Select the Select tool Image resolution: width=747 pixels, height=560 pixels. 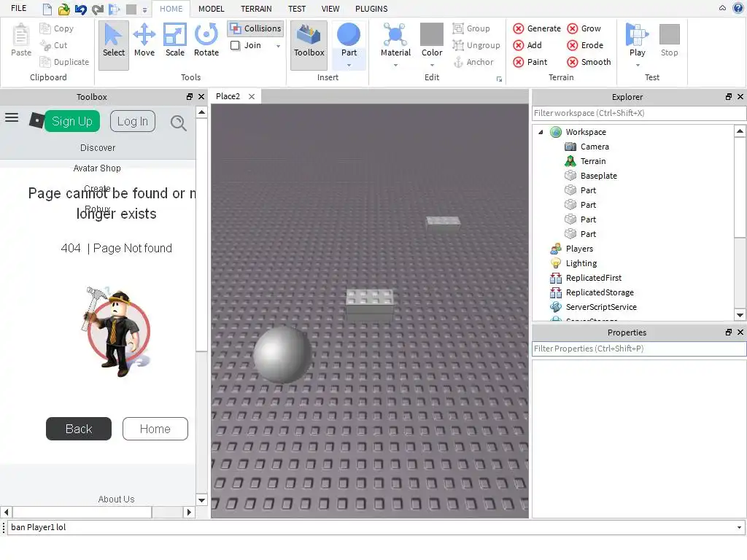(x=113, y=44)
